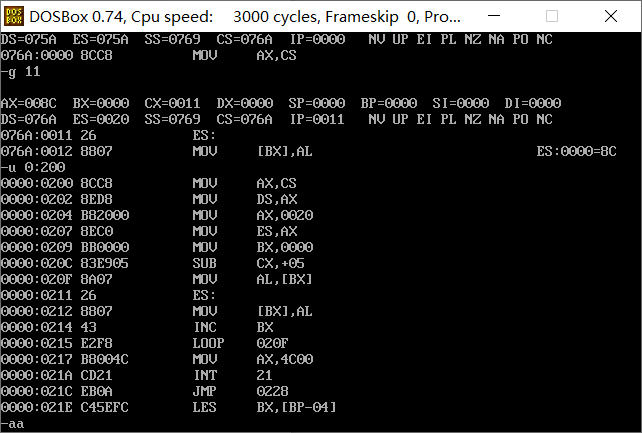Click the '-g 11' command line
This screenshot has height=433, width=642.
coord(20,72)
